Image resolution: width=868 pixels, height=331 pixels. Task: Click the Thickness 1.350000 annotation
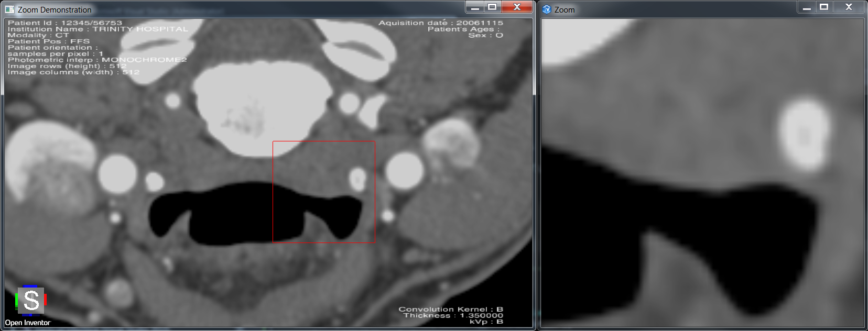[x=453, y=315]
